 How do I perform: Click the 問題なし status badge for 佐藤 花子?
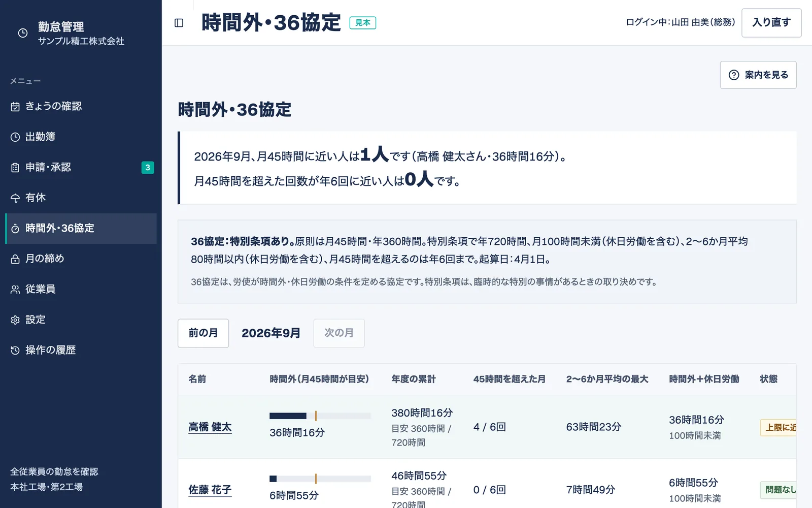pos(778,490)
